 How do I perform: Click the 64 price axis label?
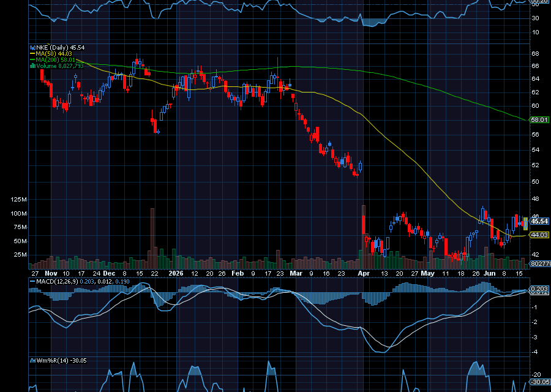pyautogui.click(x=535, y=79)
